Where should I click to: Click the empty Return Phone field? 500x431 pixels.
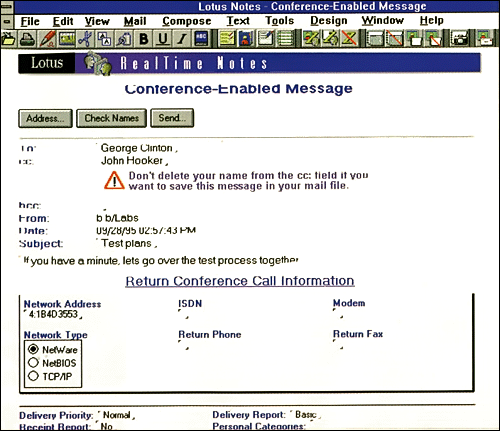(183, 345)
